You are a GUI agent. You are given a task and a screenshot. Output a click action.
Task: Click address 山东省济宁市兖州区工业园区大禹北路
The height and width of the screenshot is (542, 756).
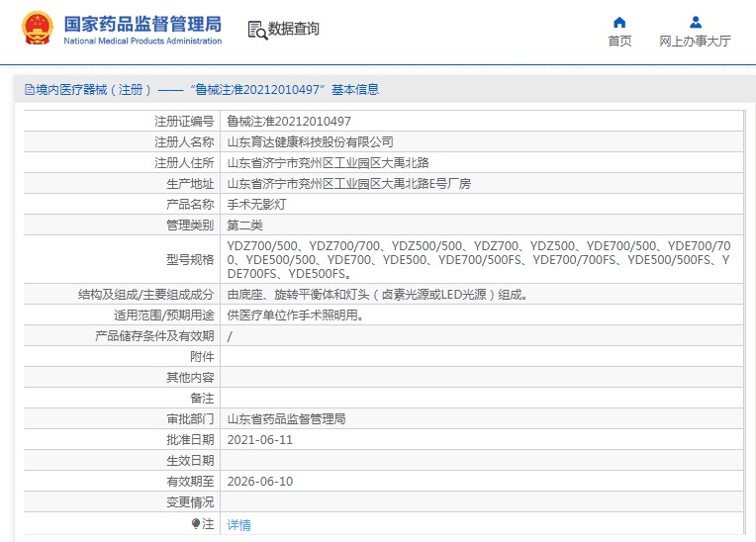(x=328, y=163)
